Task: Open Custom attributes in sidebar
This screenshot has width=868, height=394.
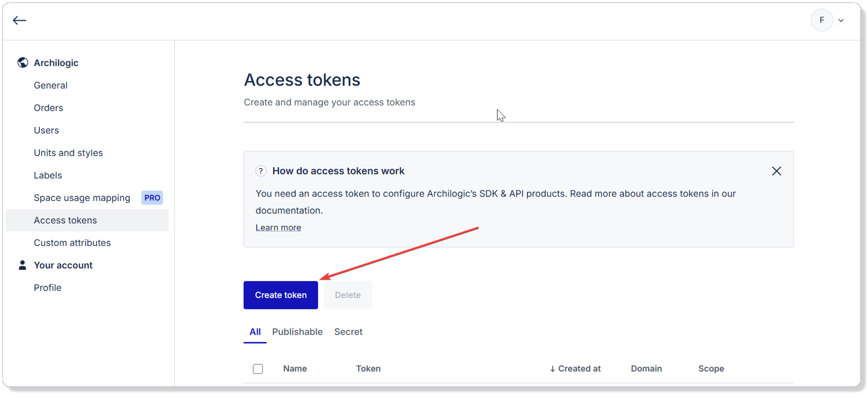Action: click(72, 243)
